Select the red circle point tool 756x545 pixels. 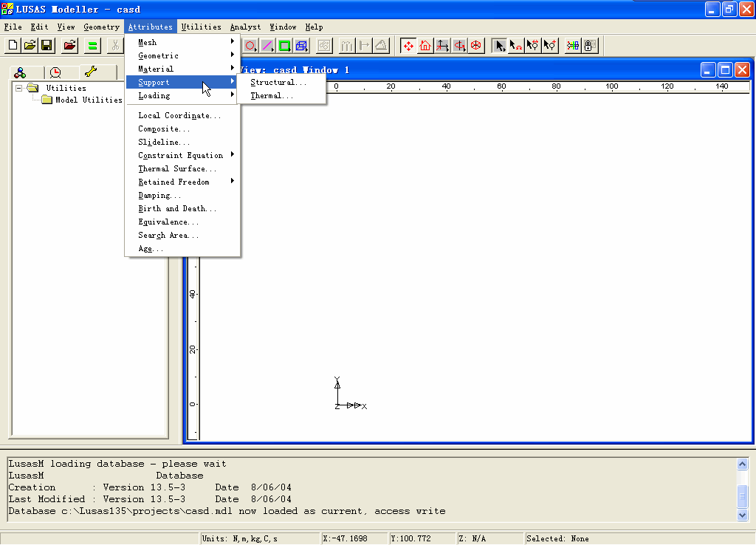[x=250, y=46]
